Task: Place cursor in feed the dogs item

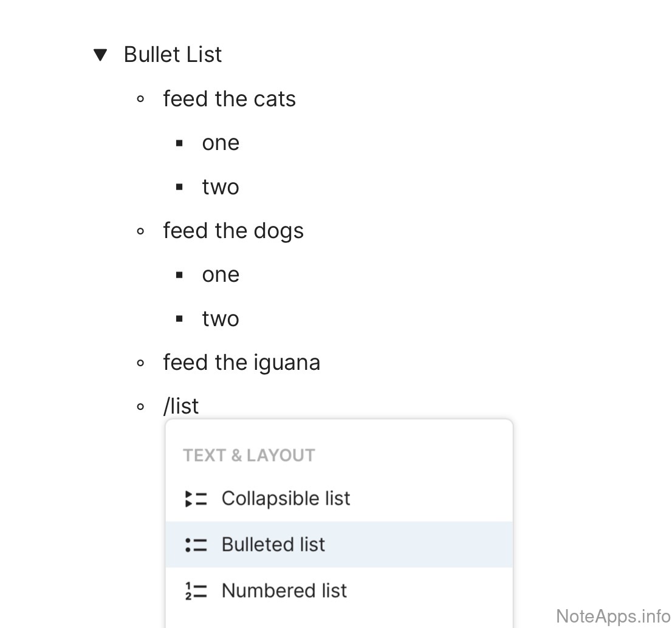Action: tap(233, 231)
